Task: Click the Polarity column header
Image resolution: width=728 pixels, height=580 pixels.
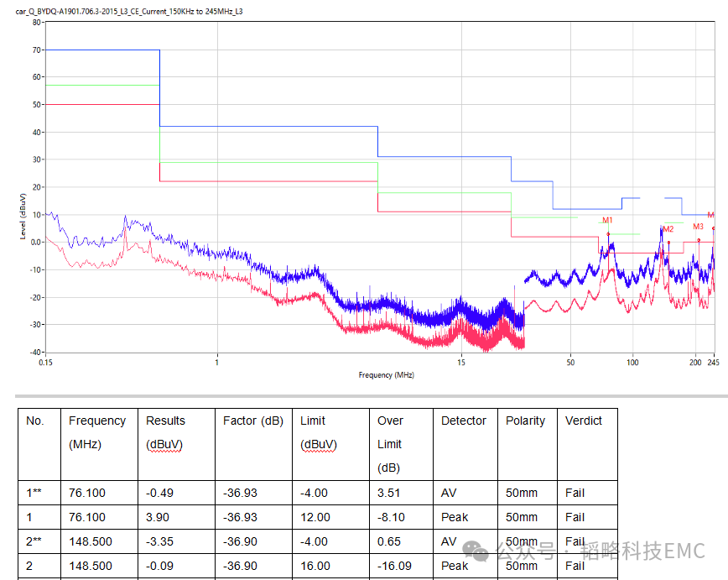Action: [525, 421]
